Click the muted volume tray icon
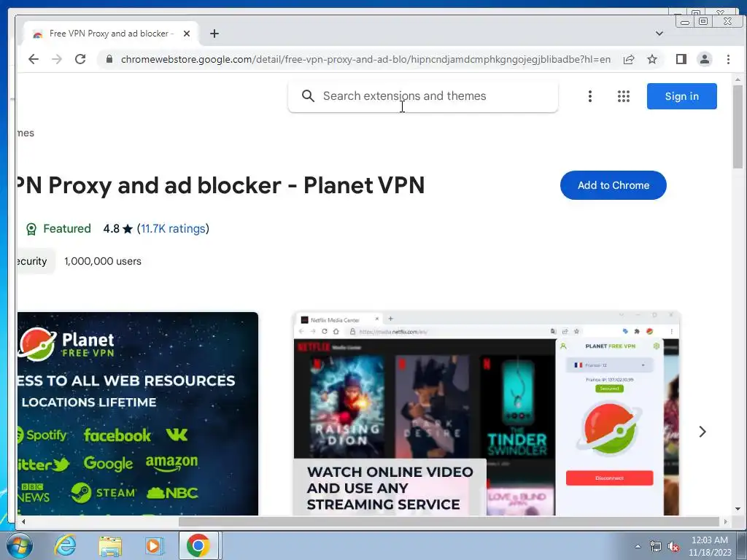The image size is (747, 560). [x=673, y=546]
